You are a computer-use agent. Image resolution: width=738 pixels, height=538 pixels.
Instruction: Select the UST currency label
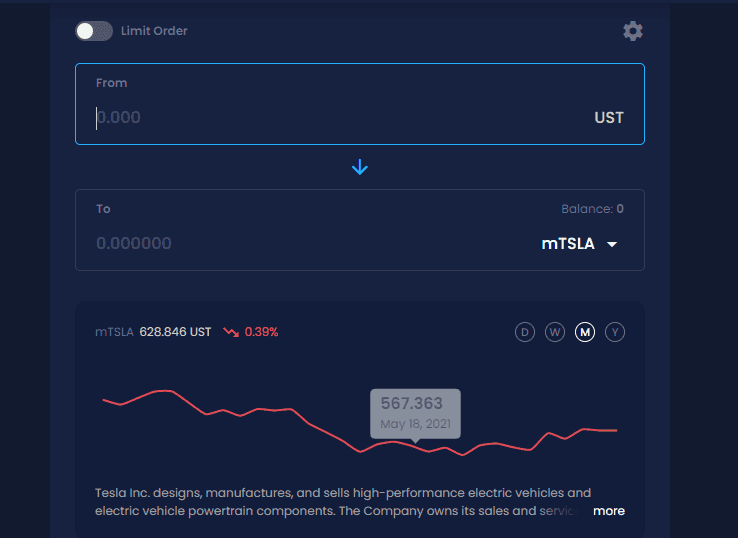pyautogui.click(x=608, y=117)
